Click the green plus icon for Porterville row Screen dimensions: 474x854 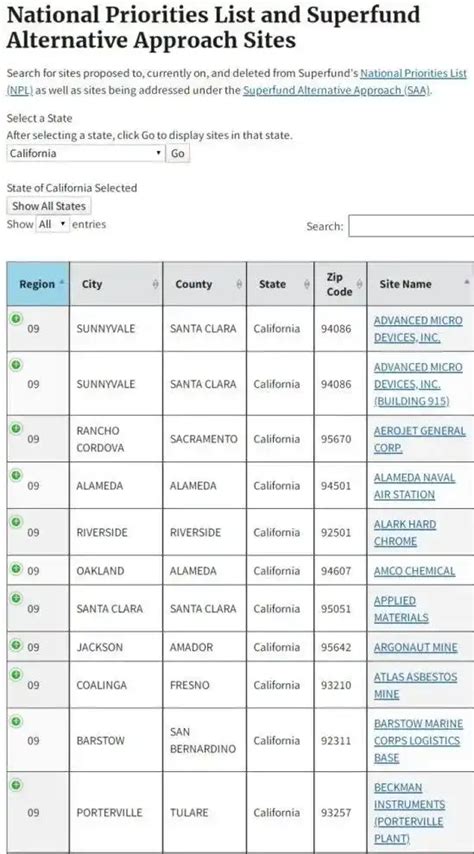tap(16, 785)
